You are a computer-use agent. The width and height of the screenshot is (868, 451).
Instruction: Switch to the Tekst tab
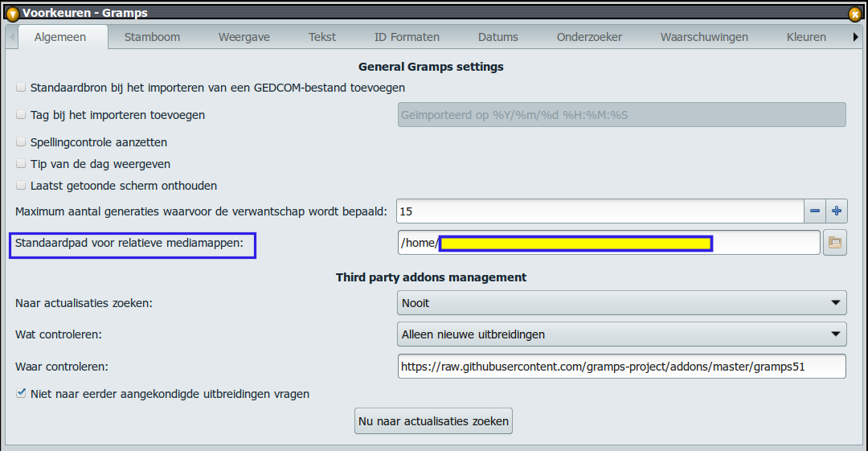(322, 37)
